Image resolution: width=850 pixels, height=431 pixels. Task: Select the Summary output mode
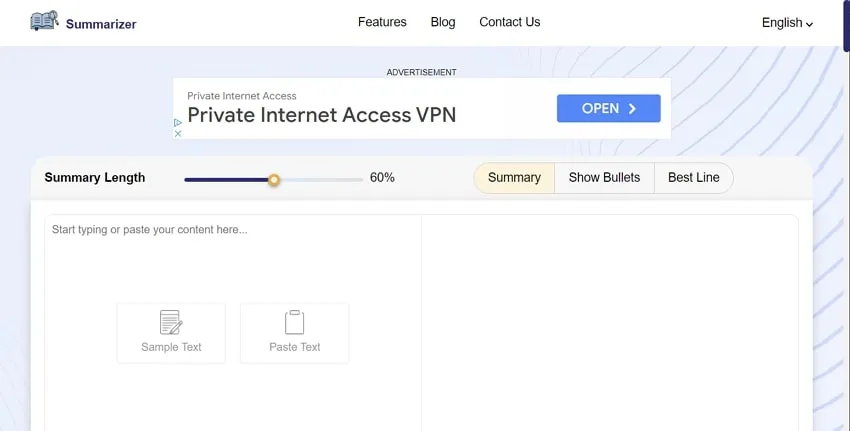coord(514,178)
